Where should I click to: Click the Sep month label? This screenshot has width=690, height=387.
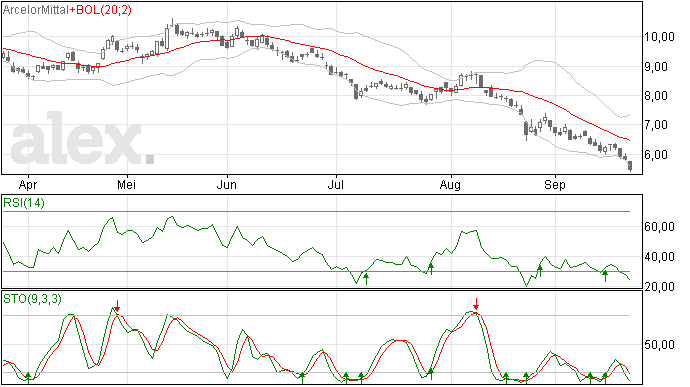click(x=554, y=184)
